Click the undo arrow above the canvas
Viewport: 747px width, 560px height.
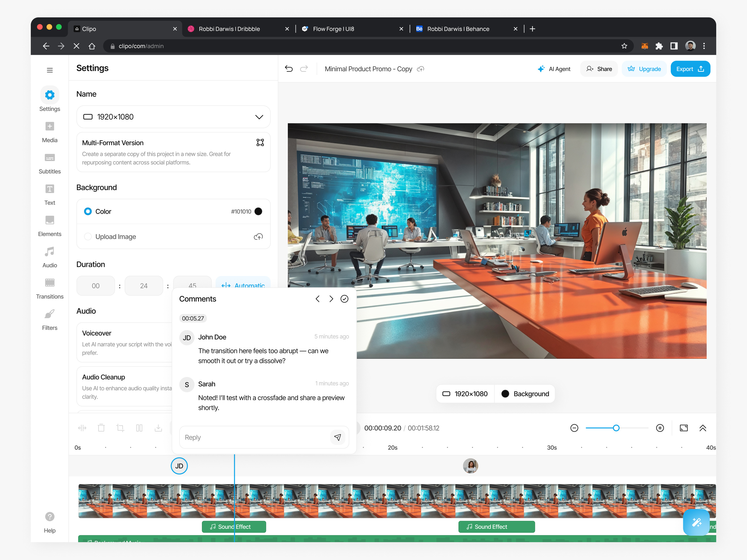click(289, 69)
